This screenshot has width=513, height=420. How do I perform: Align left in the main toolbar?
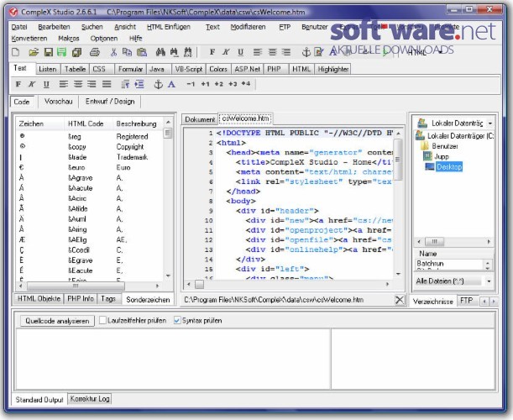click(258, 52)
